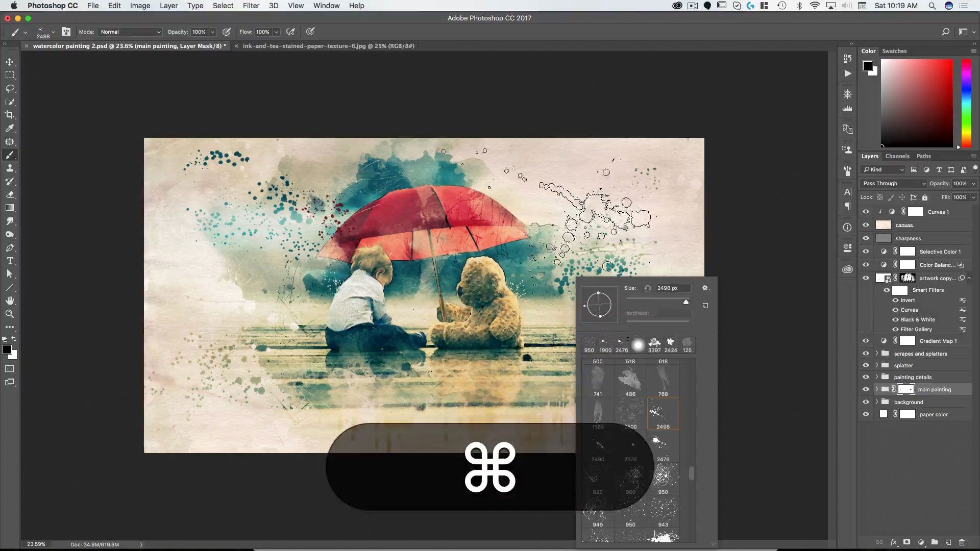The height and width of the screenshot is (551, 980).
Task: Click the create new layer icon
Action: (x=948, y=542)
